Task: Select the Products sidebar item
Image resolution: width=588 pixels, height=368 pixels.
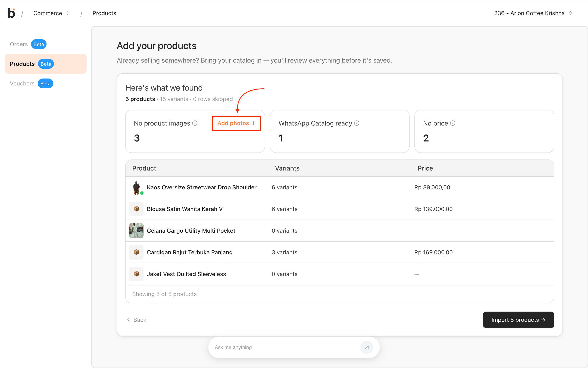Action: [x=46, y=64]
